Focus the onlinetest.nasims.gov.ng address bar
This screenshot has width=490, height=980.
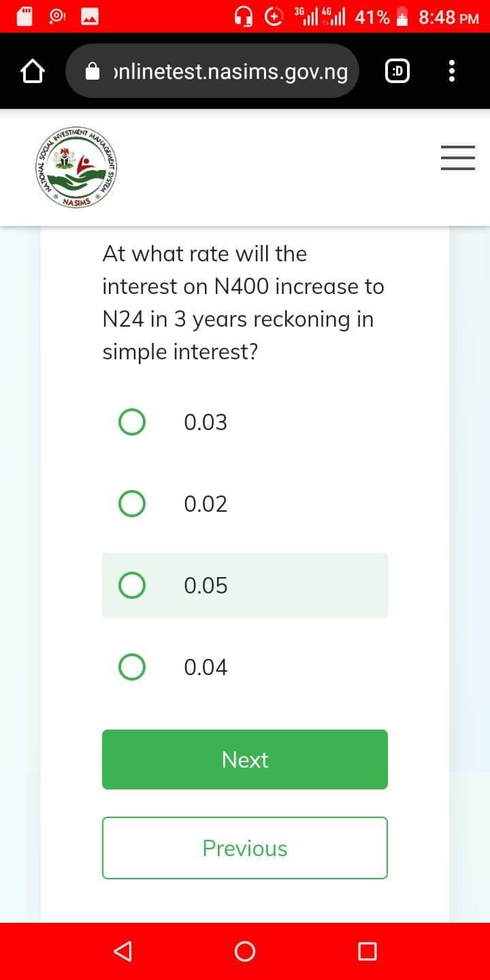click(x=212, y=71)
